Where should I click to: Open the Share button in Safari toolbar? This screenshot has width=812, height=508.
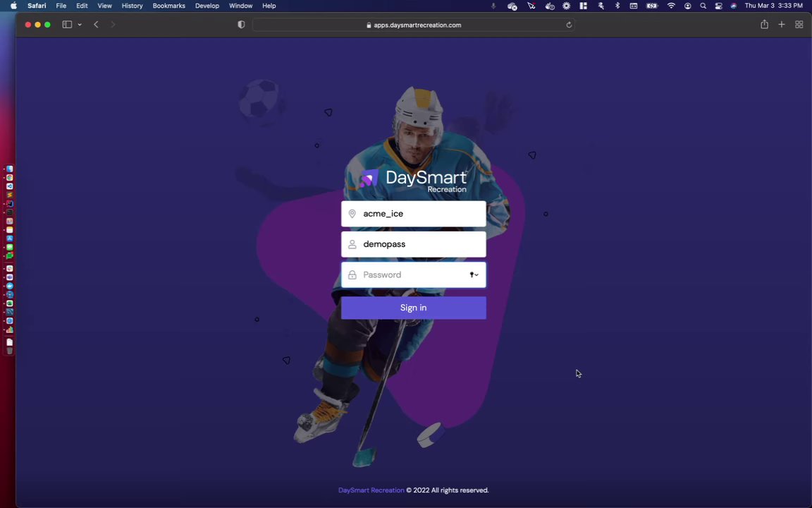coord(764,25)
